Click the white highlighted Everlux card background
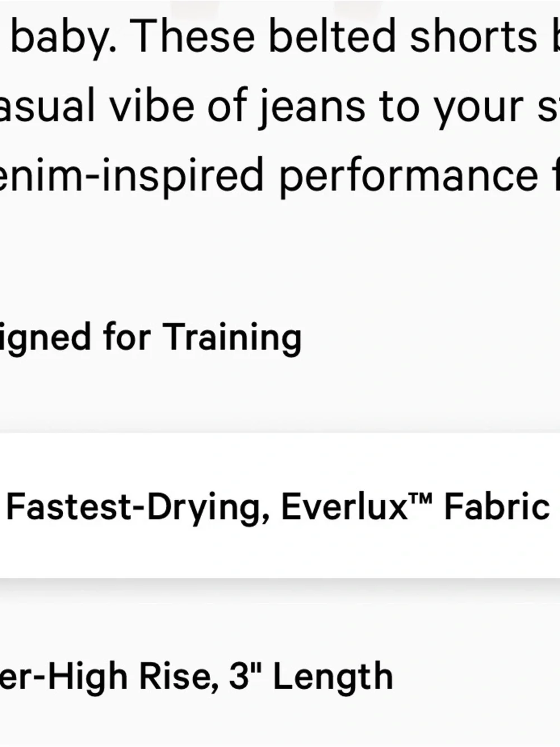 [x=280, y=506]
